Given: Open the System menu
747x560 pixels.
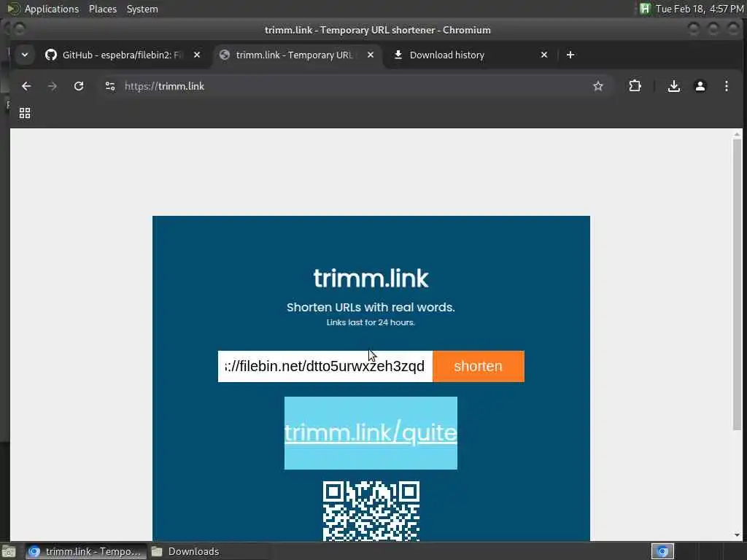Looking at the screenshot, I should [142, 9].
